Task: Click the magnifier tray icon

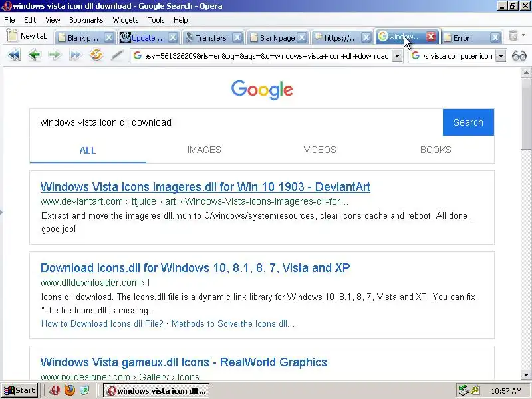Action: (x=475, y=390)
